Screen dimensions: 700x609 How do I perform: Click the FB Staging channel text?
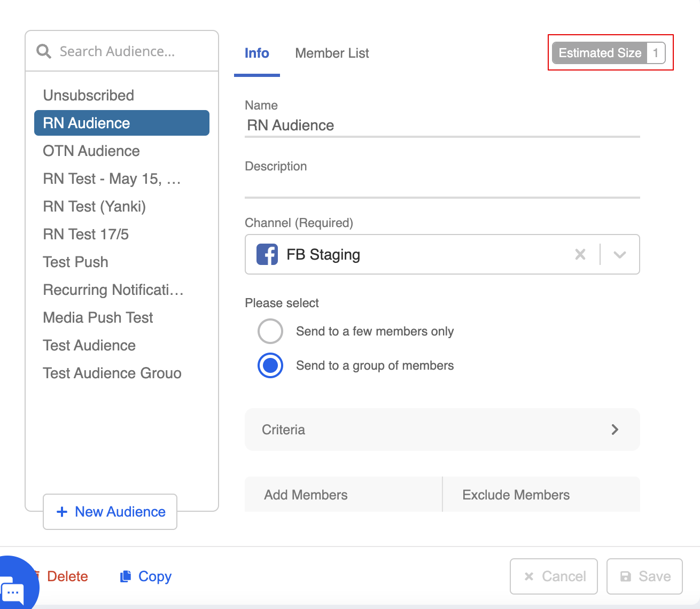tap(323, 254)
